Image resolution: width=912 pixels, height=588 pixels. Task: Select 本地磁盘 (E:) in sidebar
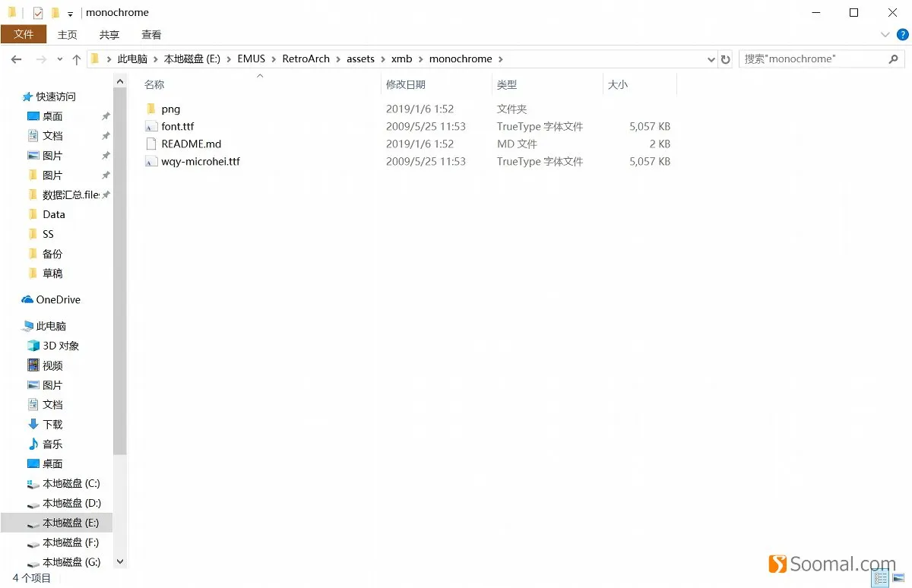57,523
